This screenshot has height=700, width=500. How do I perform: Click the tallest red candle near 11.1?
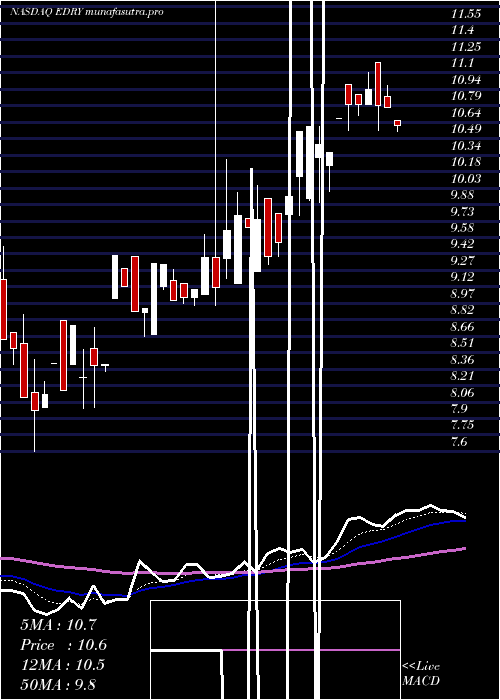click(378, 84)
